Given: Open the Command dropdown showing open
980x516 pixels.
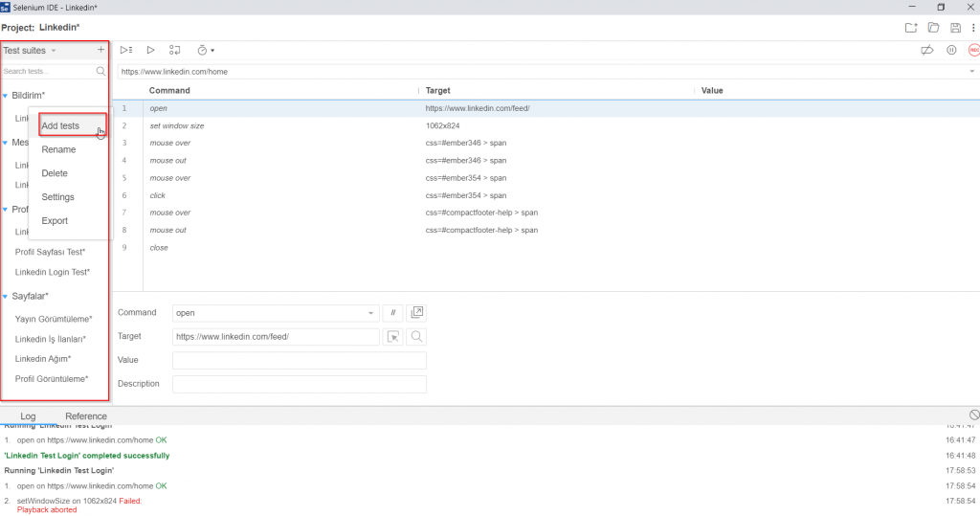Looking at the screenshot, I should (x=276, y=313).
